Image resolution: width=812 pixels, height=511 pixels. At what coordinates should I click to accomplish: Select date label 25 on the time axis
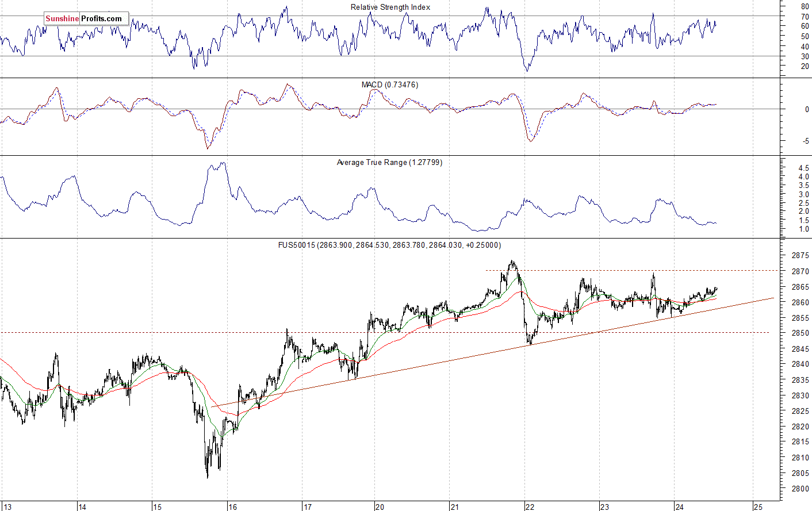759,506
